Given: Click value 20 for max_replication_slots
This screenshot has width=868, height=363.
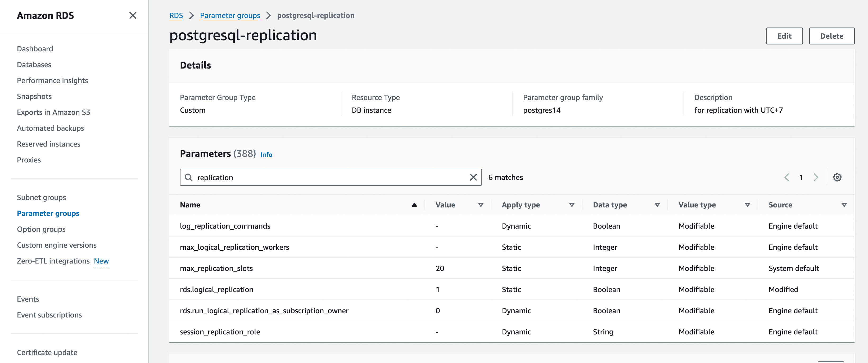Looking at the screenshot, I should coord(440,268).
